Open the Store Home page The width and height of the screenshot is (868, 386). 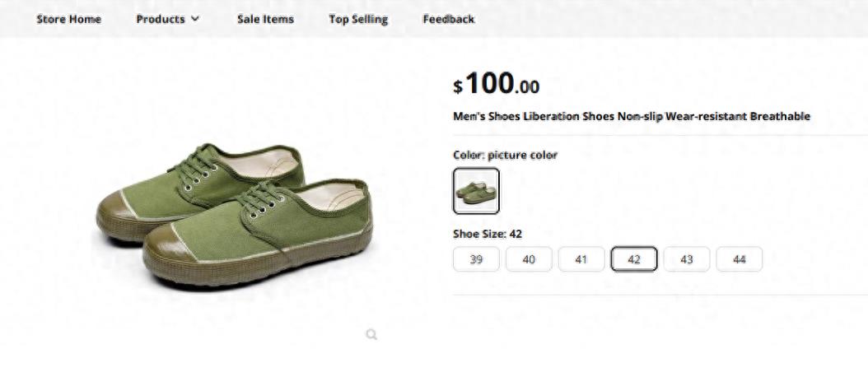coord(68,19)
